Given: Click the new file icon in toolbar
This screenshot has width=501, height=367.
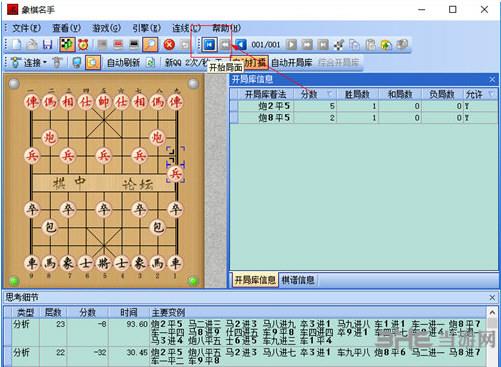Looking at the screenshot, I should [17, 45].
